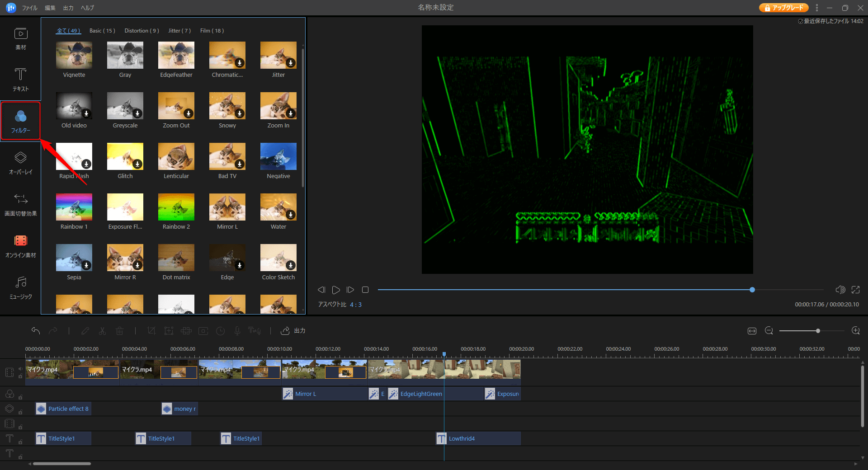
Task: Toggle lock on the filter track
Action: [x=20, y=397]
